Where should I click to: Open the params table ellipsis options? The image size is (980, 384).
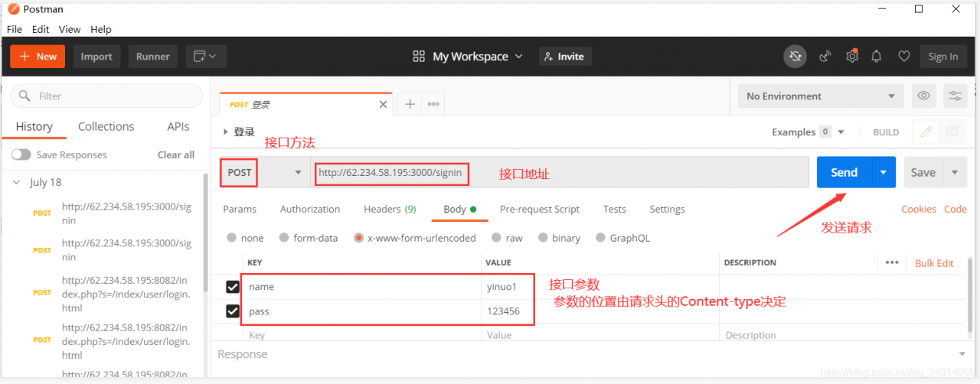tap(892, 262)
